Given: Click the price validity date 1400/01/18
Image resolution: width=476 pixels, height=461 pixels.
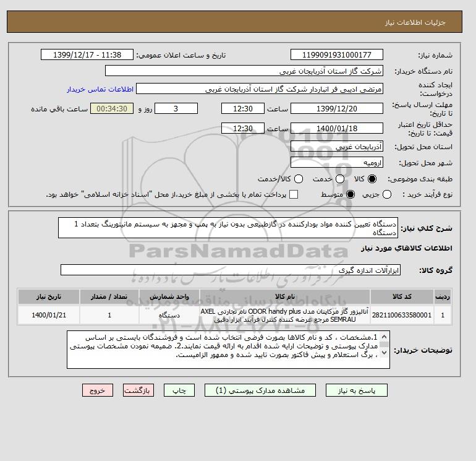Looking at the screenshot, I should coord(337,128).
